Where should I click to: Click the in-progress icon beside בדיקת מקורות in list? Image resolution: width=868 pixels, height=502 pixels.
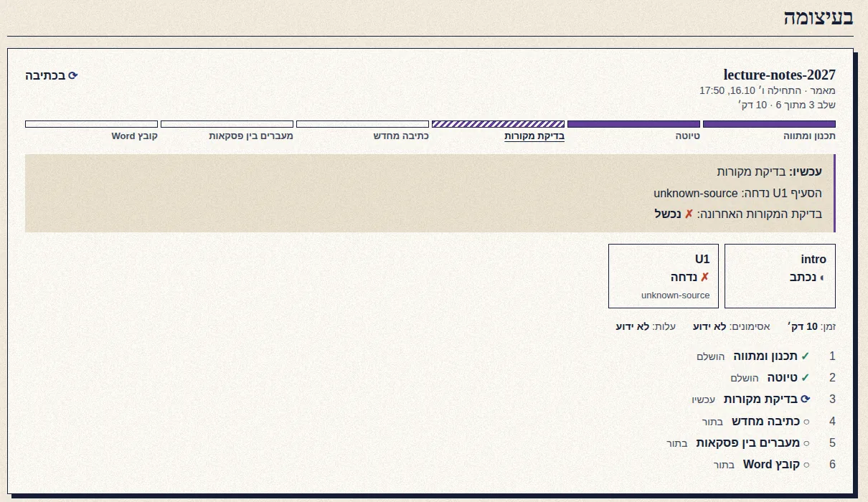point(806,399)
